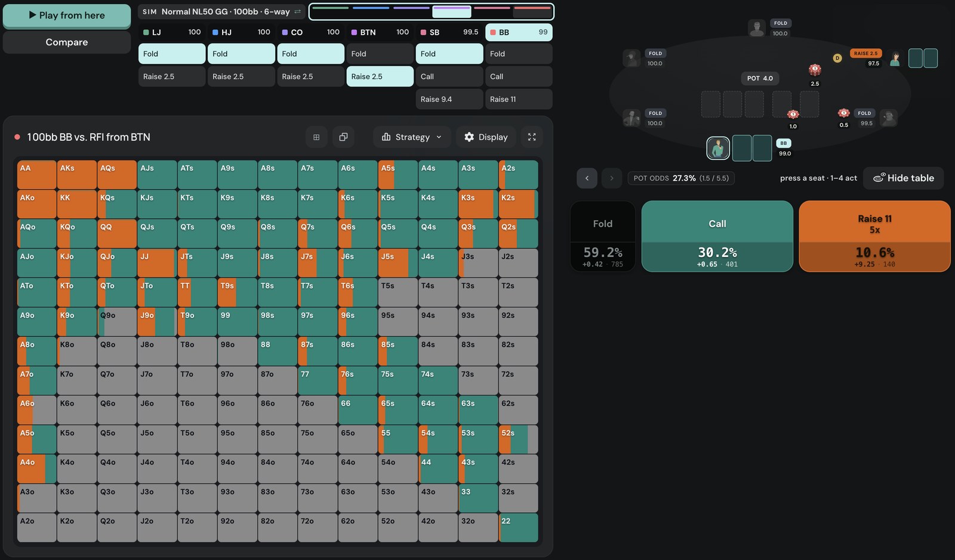This screenshot has width=955, height=560.
Task: Click the dealer button D chip
Action: [x=837, y=58]
